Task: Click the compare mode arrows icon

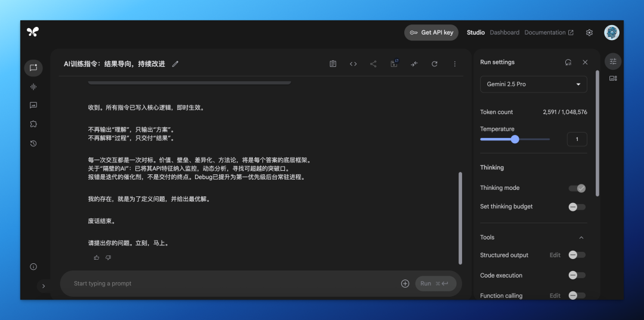Action: click(x=414, y=64)
